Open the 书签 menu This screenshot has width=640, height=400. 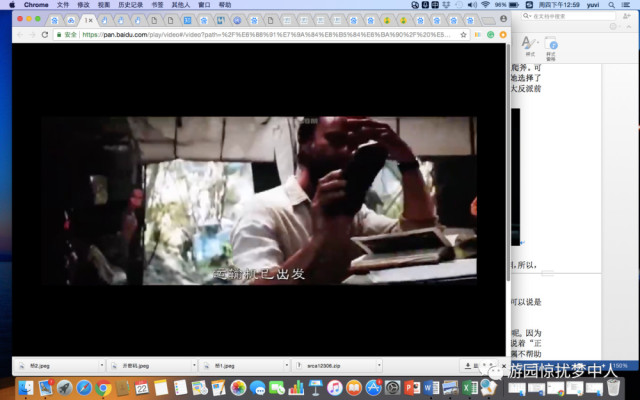point(158,5)
